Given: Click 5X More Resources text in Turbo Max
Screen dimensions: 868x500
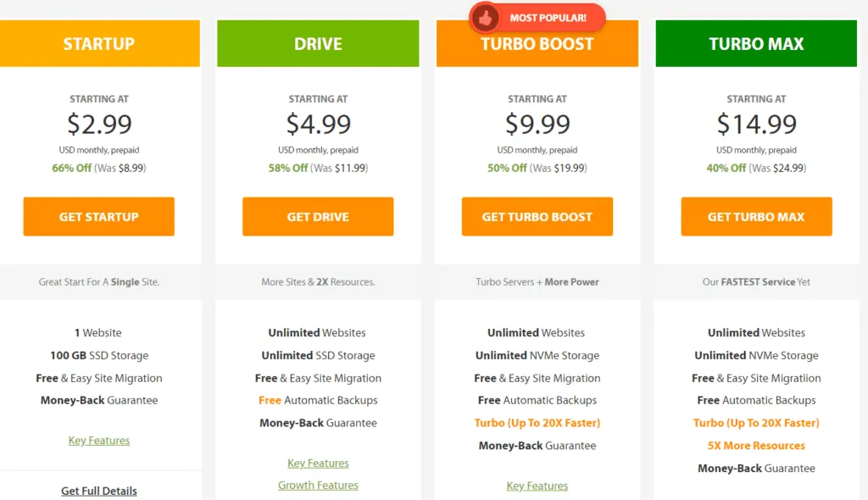Looking at the screenshot, I should point(756,445).
